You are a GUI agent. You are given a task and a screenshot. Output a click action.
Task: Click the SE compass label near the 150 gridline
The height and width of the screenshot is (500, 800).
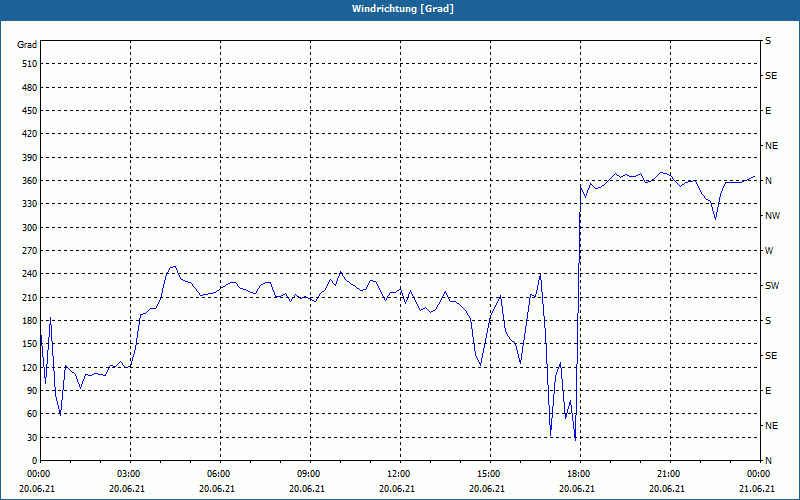click(771, 356)
